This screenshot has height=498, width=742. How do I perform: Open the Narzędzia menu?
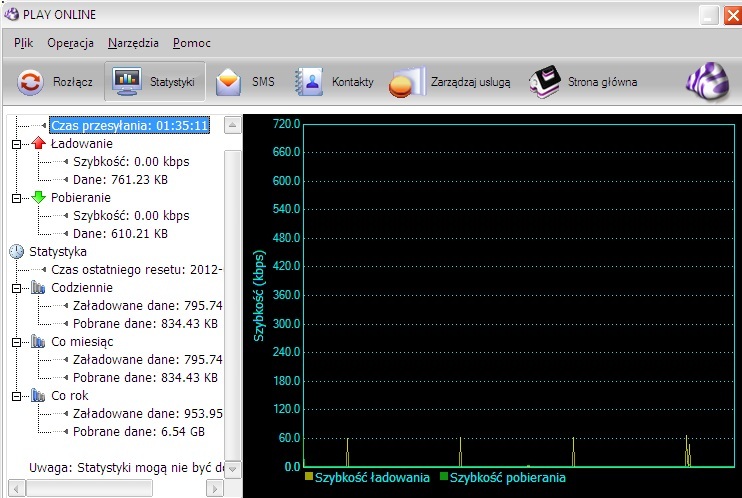pyautogui.click(x=133, y=43)
